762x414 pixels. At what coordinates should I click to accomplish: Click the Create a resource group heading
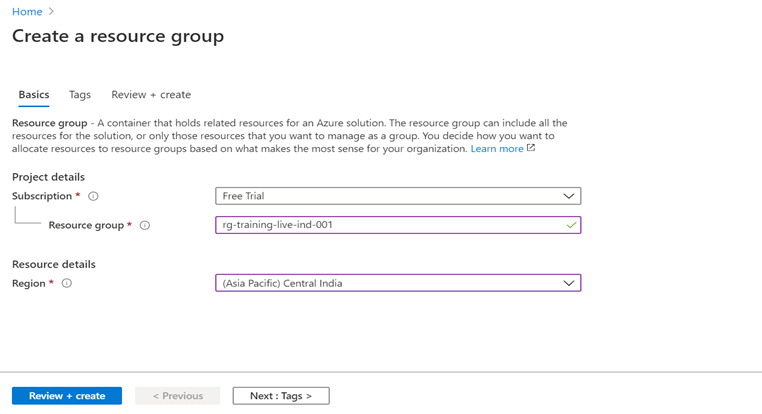pyautogui.click(x=118, y=37)
